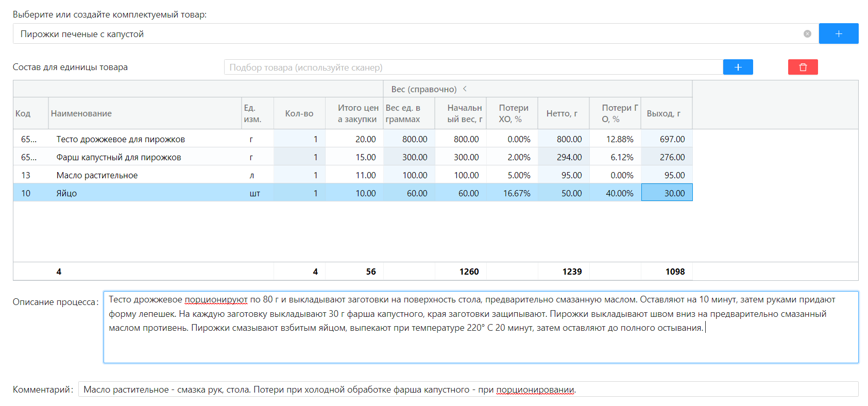The width and height of the screenshot is (868, 406).
Task: Click weight per unit cell 300.00
Action: (x=409, y=157)
